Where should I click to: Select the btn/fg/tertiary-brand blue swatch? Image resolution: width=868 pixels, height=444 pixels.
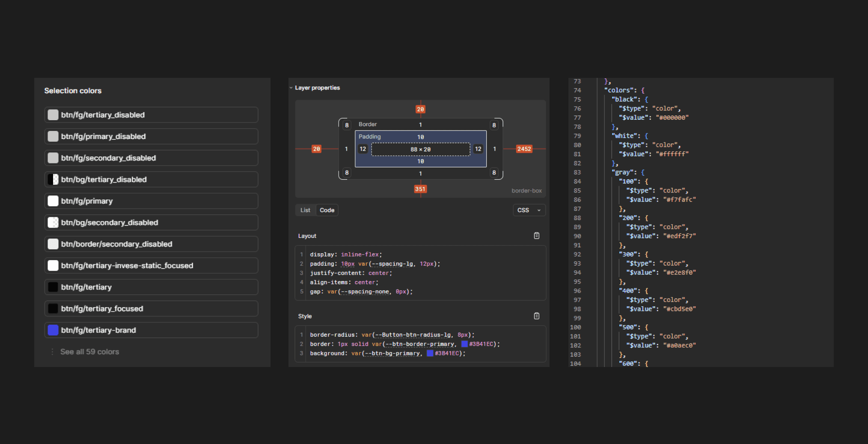click(x=53, y=330)
